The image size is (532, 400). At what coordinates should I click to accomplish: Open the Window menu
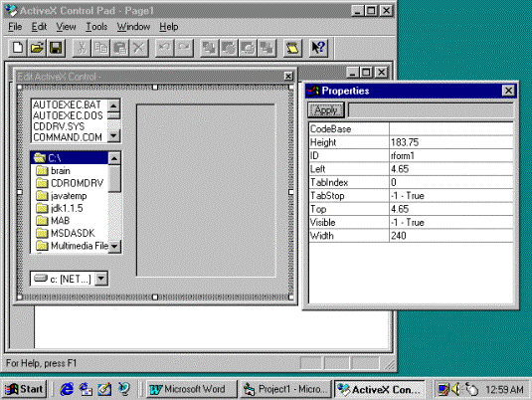pyautogui.click(x=133, y=27)
